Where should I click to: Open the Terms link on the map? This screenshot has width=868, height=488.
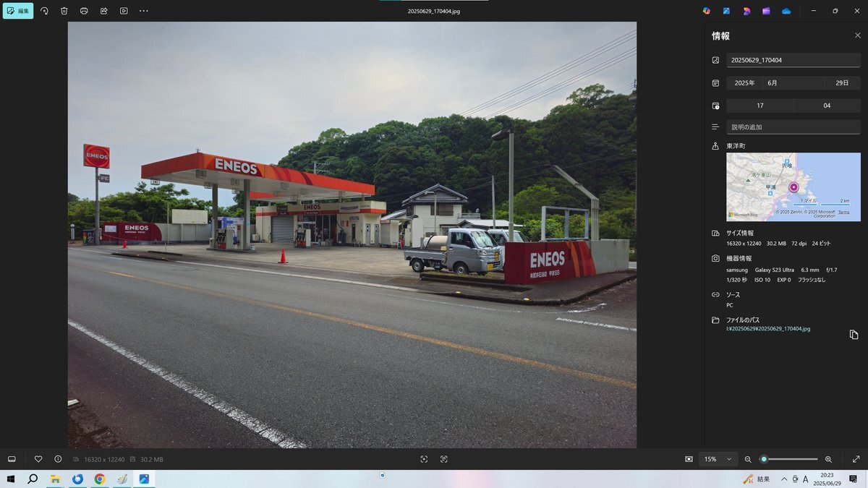(x=843, y=212)
